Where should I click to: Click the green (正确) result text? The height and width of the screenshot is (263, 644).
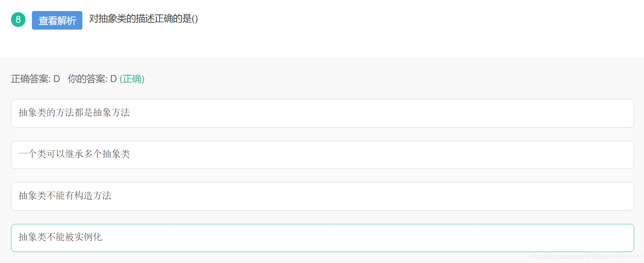(x=132, y=79)
